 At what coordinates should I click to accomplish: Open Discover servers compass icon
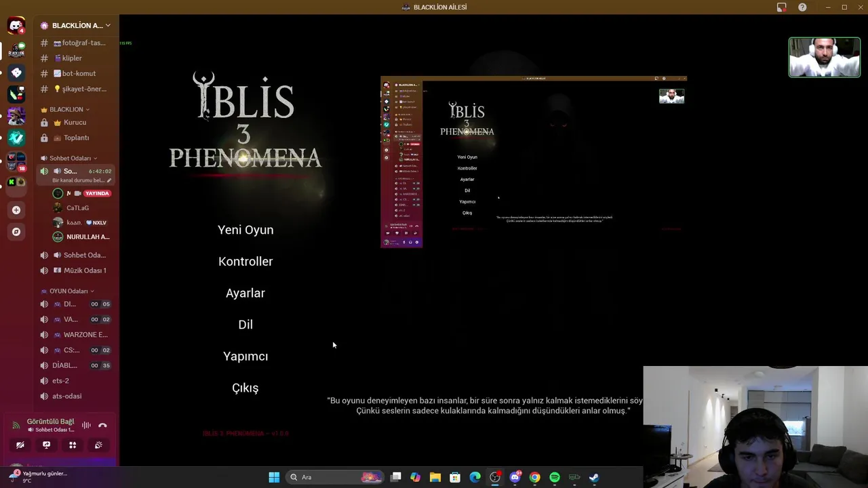pyautogui.click(x=16, y=232)
